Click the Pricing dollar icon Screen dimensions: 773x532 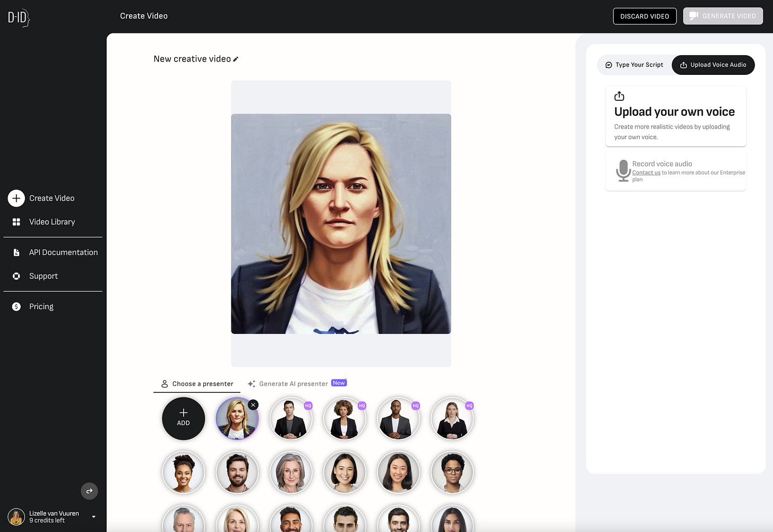16,306
